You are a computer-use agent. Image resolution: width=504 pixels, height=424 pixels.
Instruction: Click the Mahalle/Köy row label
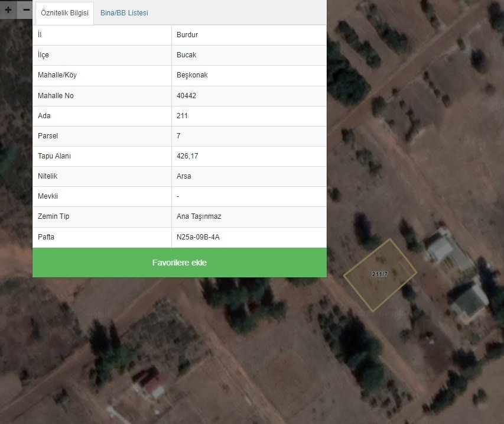click(57, 75)
